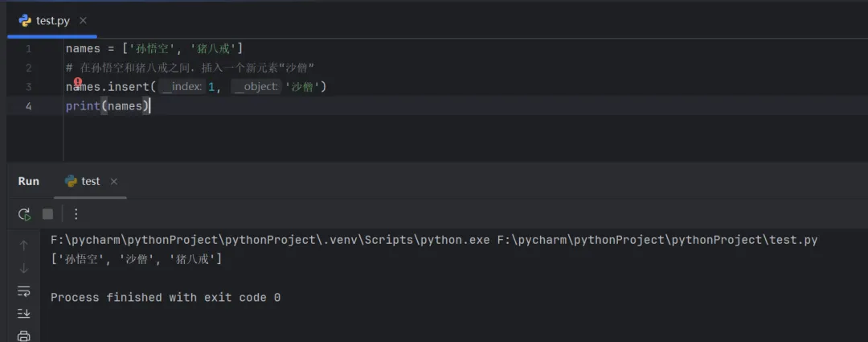Click the red error marker on line 3

click(78, 82)
